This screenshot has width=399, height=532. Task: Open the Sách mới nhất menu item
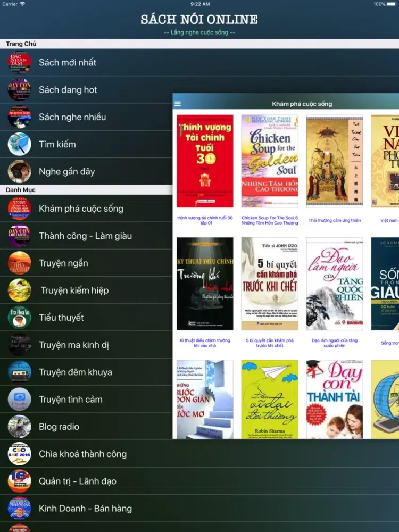(x=199, y=62)
